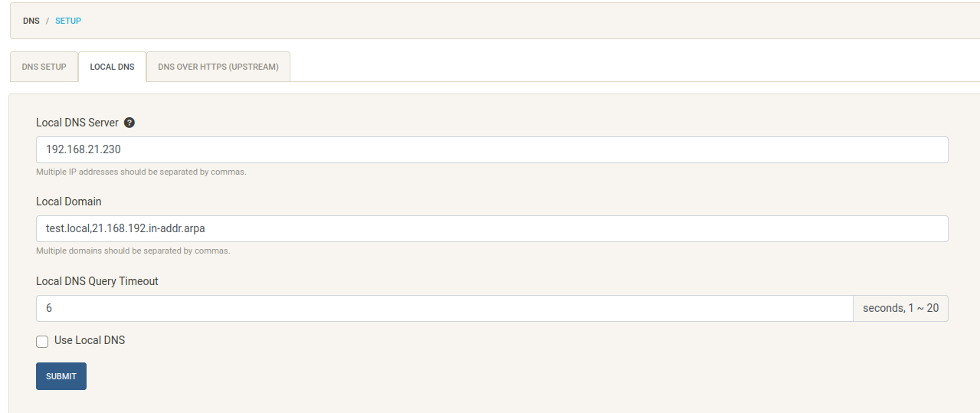Enable the Use Local DNS checkbox

point(42,341)
